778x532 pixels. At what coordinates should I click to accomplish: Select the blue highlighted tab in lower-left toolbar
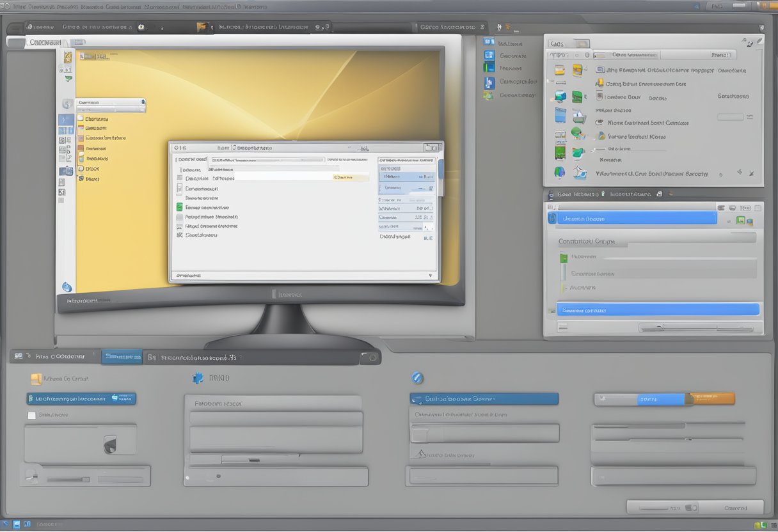coord(123,356)
